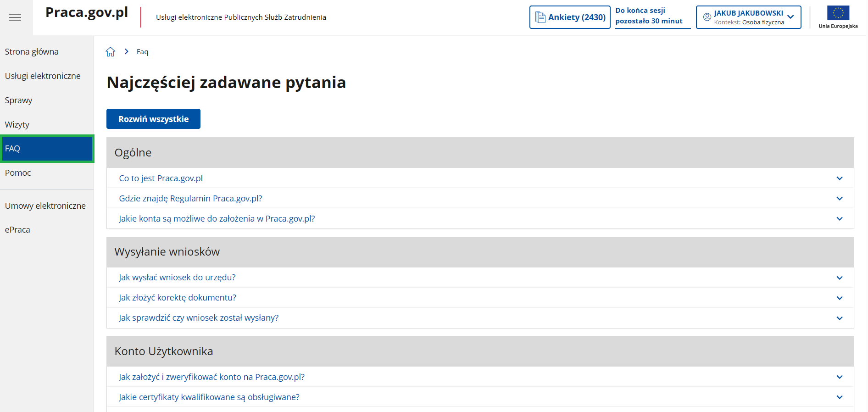Click 'Najczęściej zadawane pytania' page heading
Screen dimensions: 868x412
(226, 83)
